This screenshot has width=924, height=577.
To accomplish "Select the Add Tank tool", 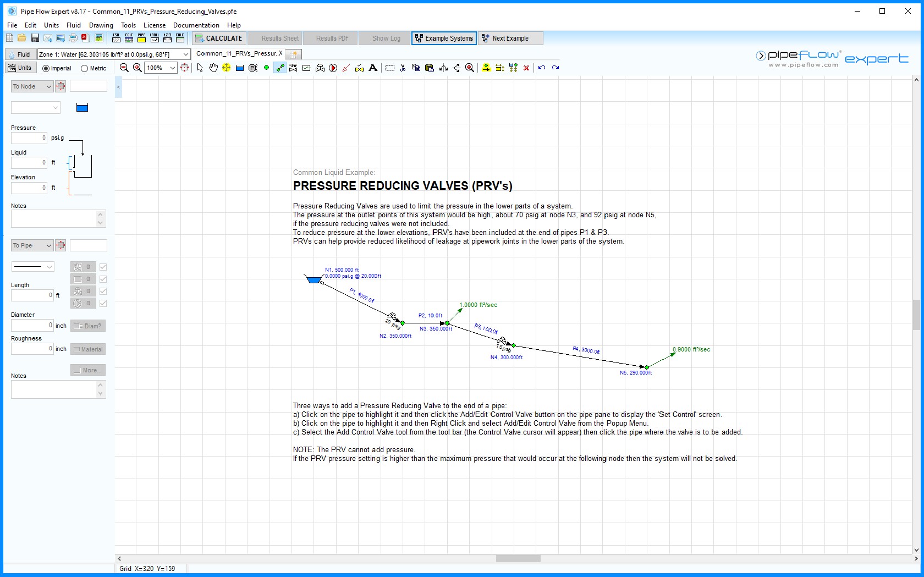I will [240, 68].
